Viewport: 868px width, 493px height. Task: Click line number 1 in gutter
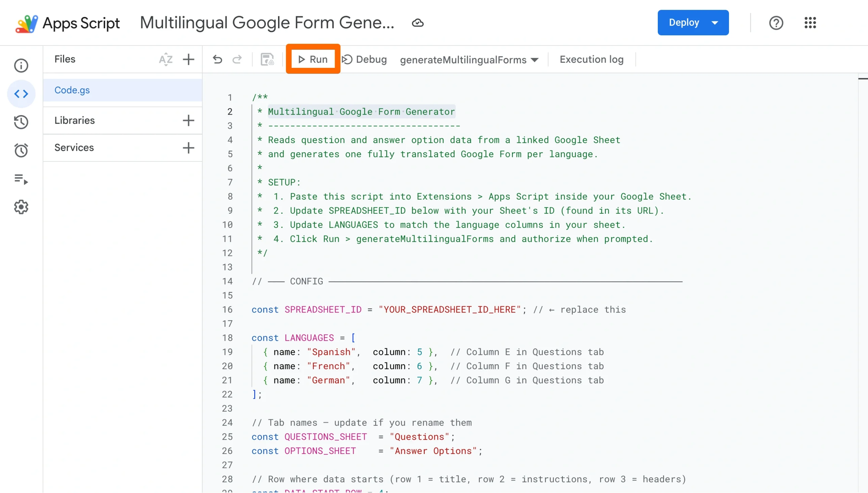click(230, 98)
